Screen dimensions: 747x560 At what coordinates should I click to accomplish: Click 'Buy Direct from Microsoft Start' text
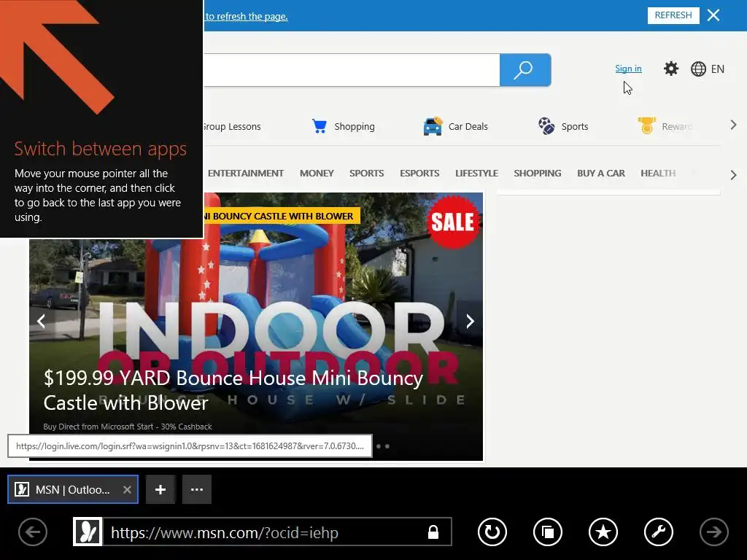(x=128, y=427)
